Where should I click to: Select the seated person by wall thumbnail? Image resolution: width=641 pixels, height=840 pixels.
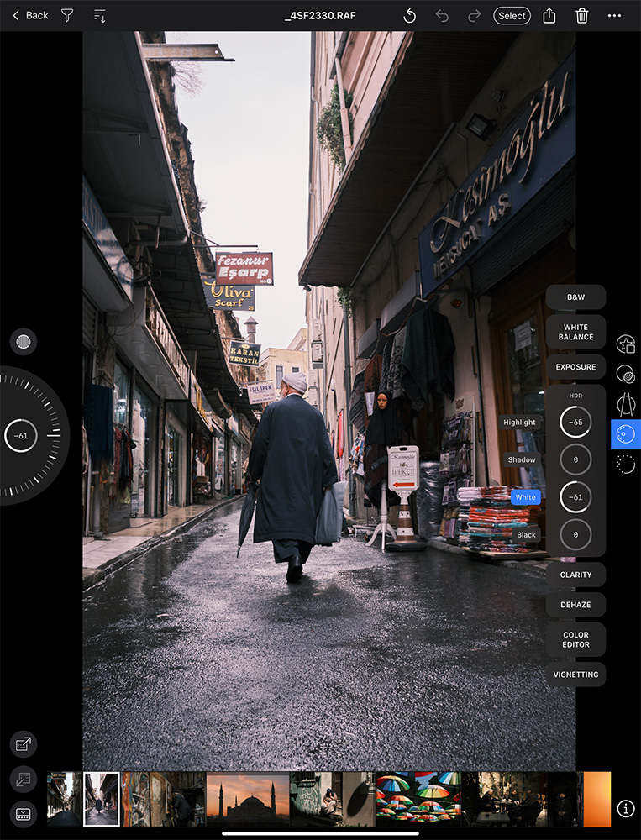click(316, 799)
